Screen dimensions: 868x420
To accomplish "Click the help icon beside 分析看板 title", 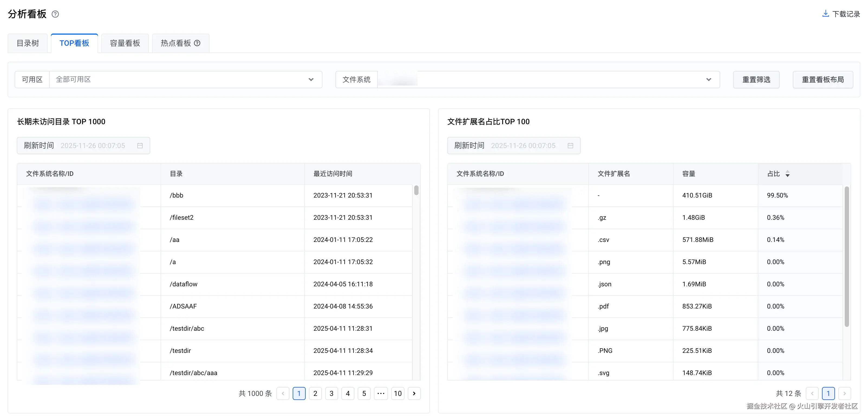I will point(55,14).
